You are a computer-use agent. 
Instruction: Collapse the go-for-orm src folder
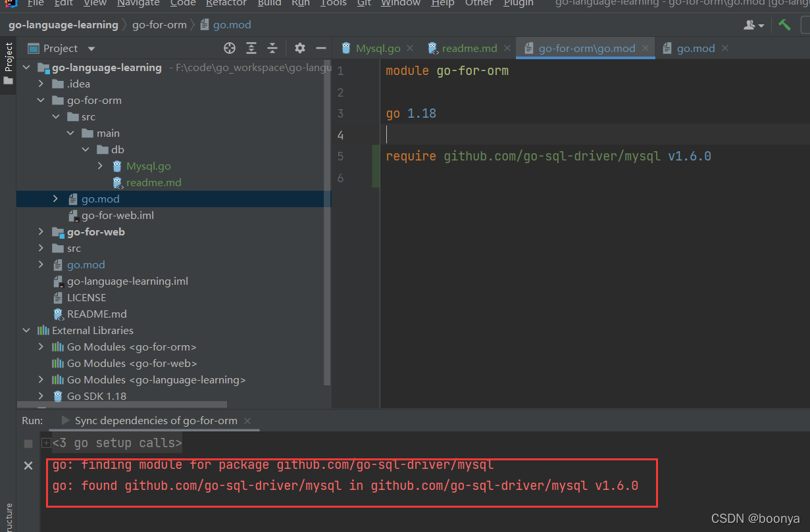[55, 117]
